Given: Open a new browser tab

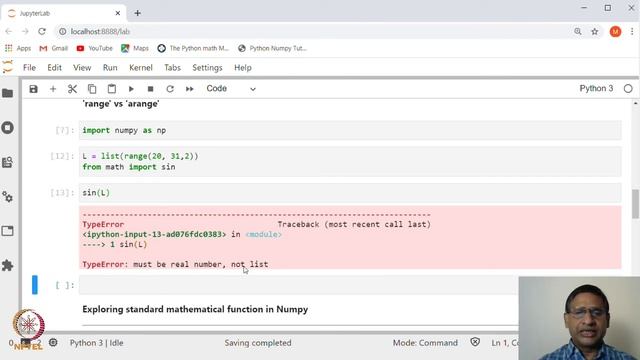Looking at the screenshot, I should [x=138, y=13].
